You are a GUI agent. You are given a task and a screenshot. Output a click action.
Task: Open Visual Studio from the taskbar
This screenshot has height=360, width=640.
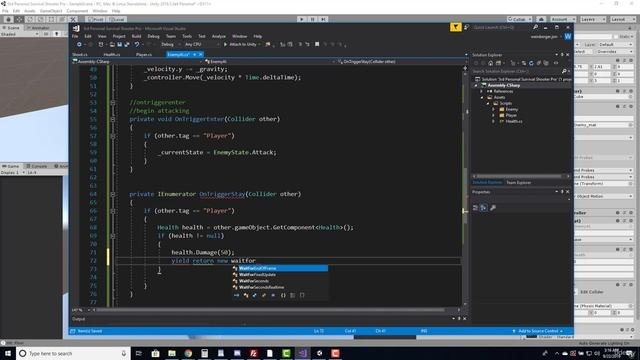pyautogui.click(x=303, y=353)
